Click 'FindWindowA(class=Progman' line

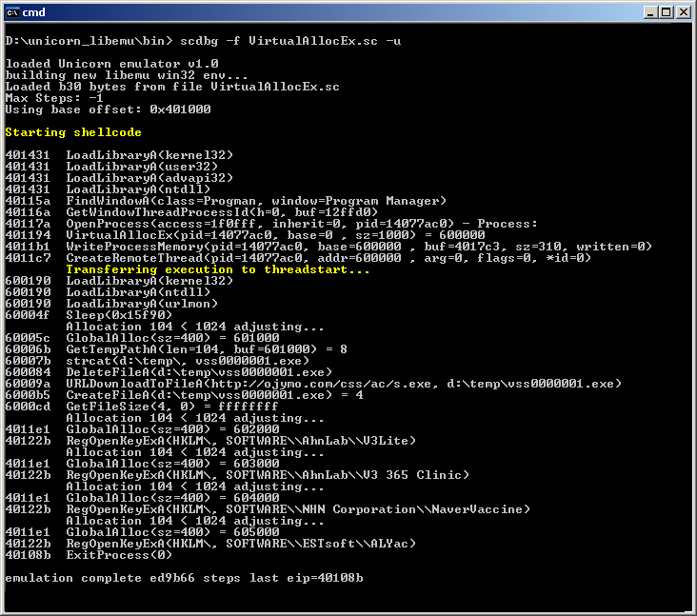click(x=226, y=201)
